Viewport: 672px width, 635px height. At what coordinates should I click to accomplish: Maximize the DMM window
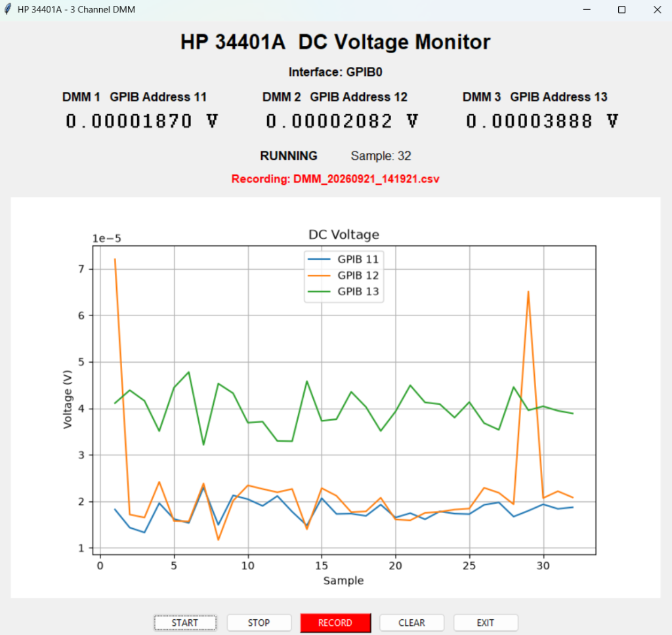[622, 9]
